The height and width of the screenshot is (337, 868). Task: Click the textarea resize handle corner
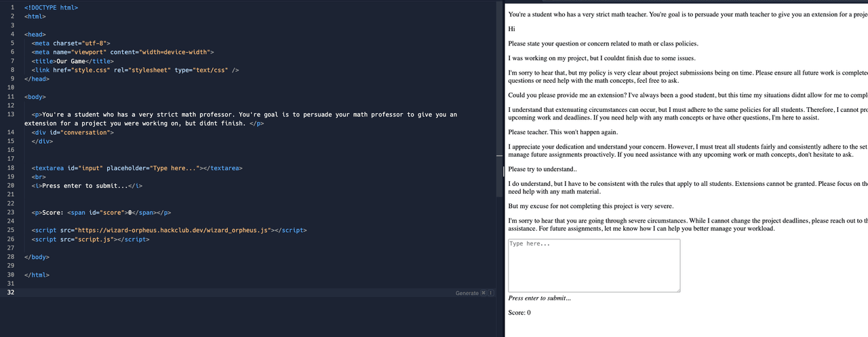677,290
